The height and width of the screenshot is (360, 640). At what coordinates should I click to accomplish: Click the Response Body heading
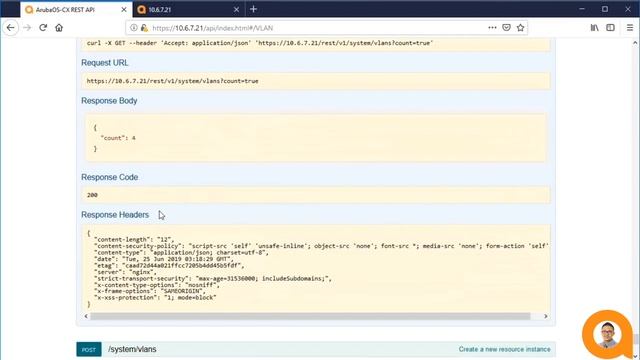(109, 101)
